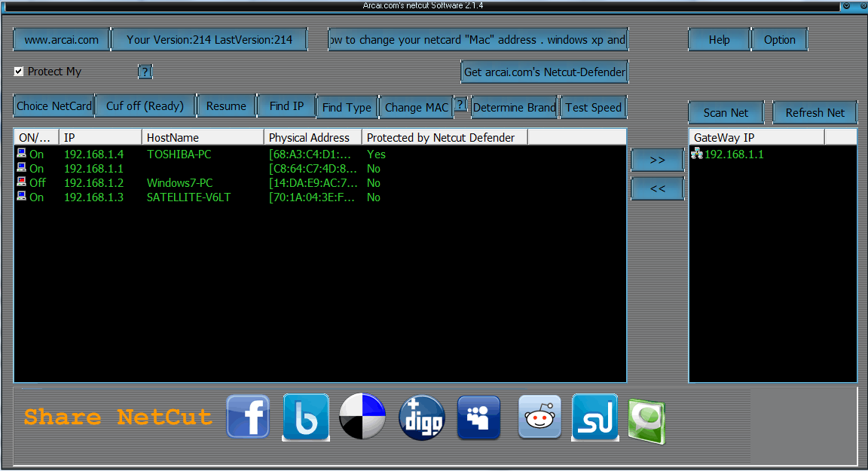Click the << move left button

click(x=658, y=188)
